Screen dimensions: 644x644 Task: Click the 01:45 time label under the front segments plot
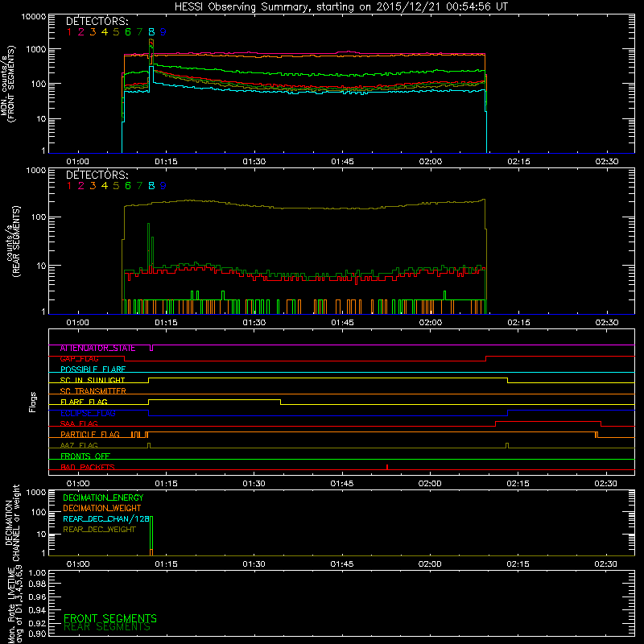click(x=343, y=162)
